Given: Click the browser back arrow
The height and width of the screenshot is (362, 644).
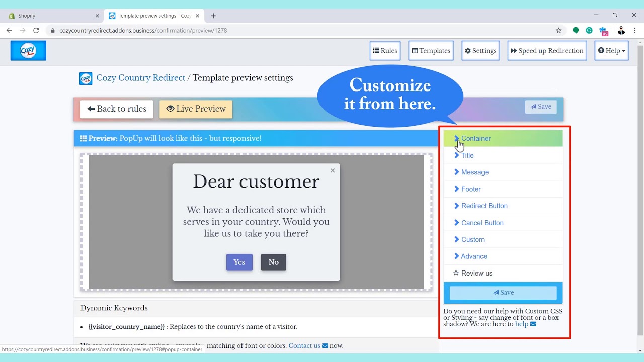Looking at the screenshot, I should (9, 30).
